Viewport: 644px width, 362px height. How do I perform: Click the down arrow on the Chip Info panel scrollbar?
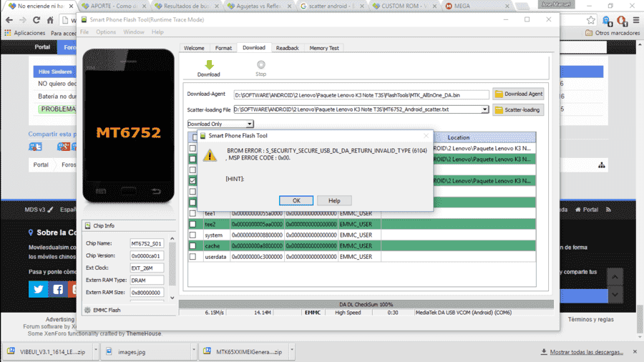[x=172, y=298]
